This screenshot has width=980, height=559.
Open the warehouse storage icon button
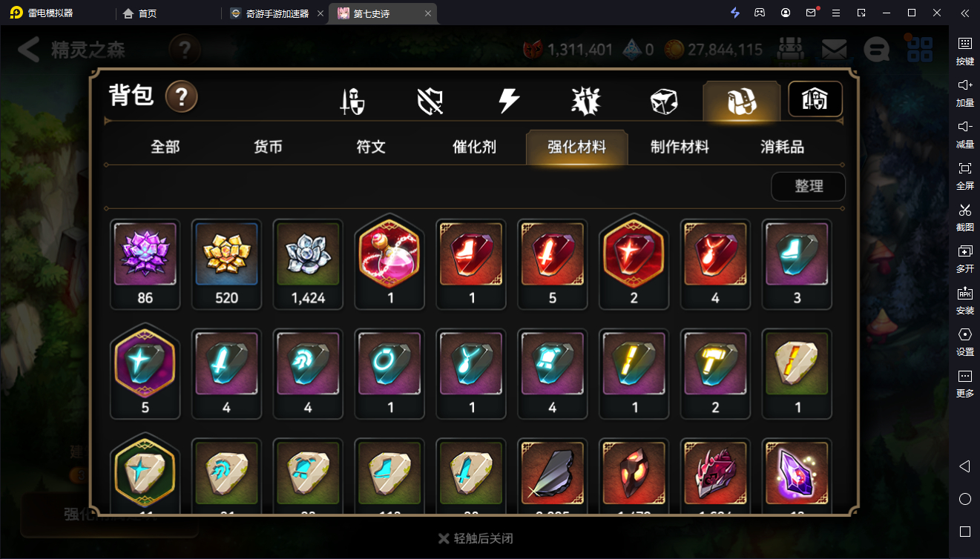click(815, 99)
